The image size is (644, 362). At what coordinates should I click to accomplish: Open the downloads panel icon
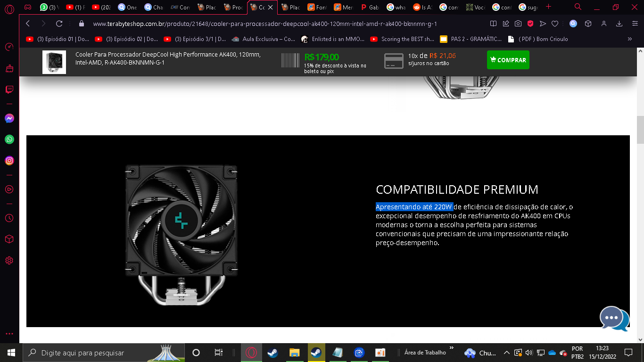[x=619, y=24]
